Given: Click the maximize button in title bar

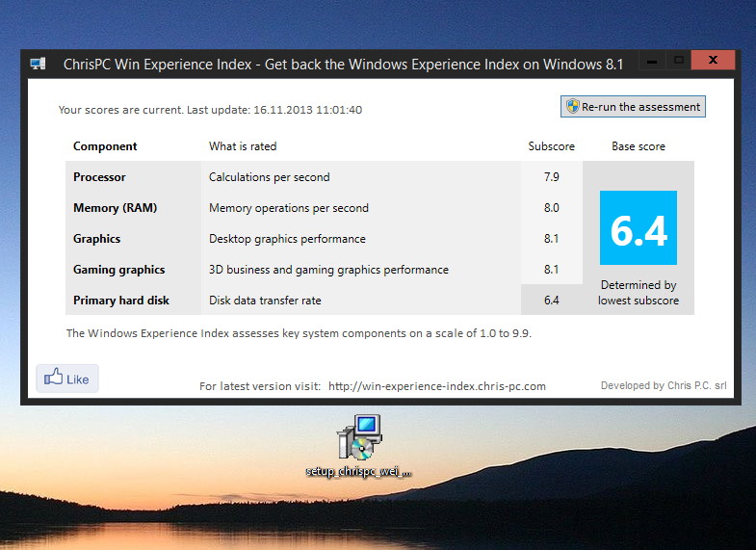Looking at the screenshot, I should [678, 61].
